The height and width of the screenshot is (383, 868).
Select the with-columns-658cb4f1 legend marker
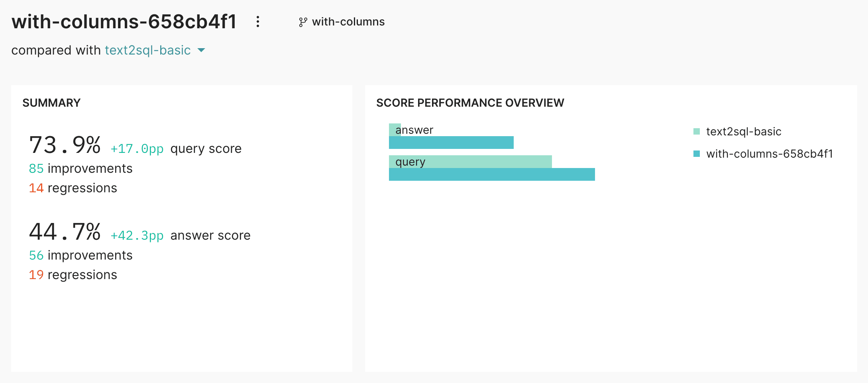[x=696, y=153]
